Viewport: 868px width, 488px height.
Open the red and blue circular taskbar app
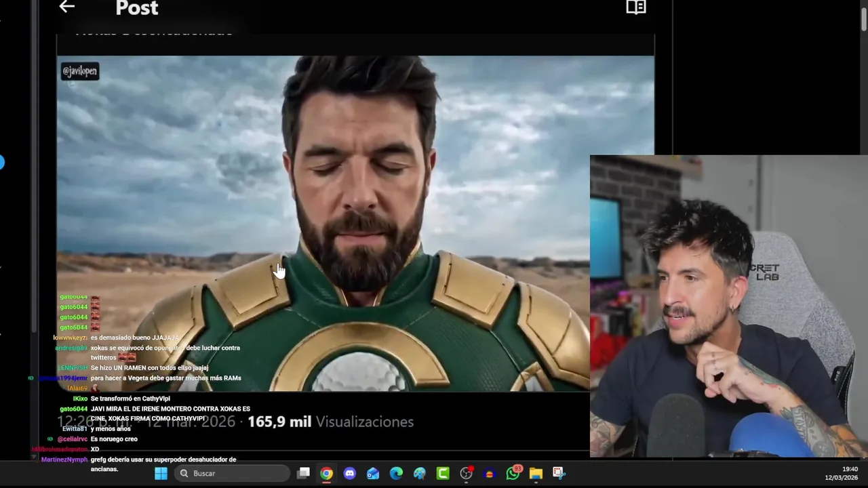coord(490,473)
